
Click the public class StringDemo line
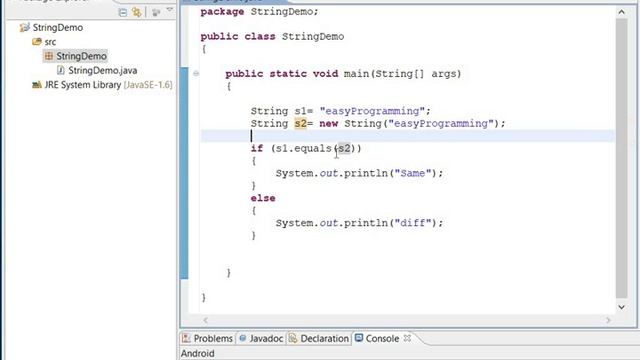coord(272,36)
